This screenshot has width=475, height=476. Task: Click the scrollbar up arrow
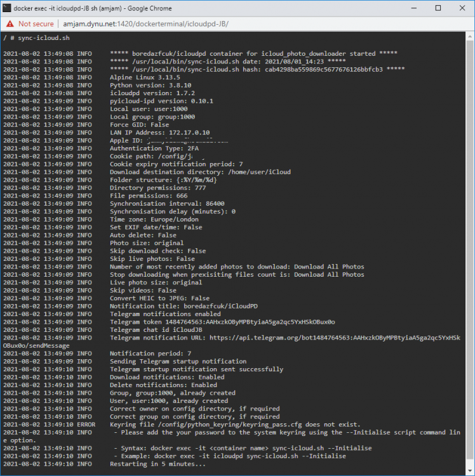(469, 36)
